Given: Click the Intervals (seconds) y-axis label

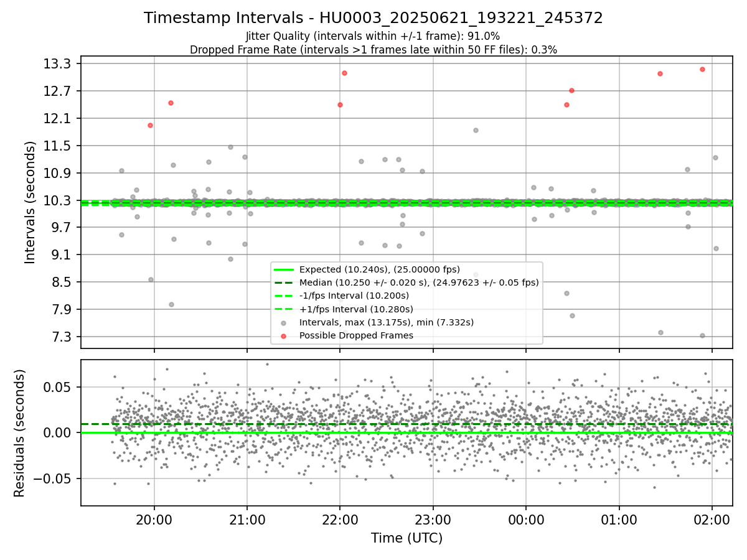Looking at the screenshot, I should (x=31, y=202).
